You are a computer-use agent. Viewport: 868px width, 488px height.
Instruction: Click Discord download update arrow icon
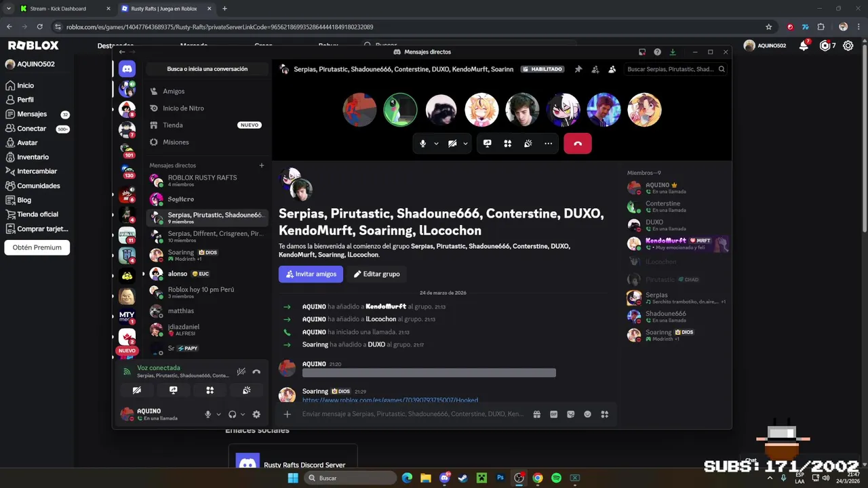[x=673, y=52]
